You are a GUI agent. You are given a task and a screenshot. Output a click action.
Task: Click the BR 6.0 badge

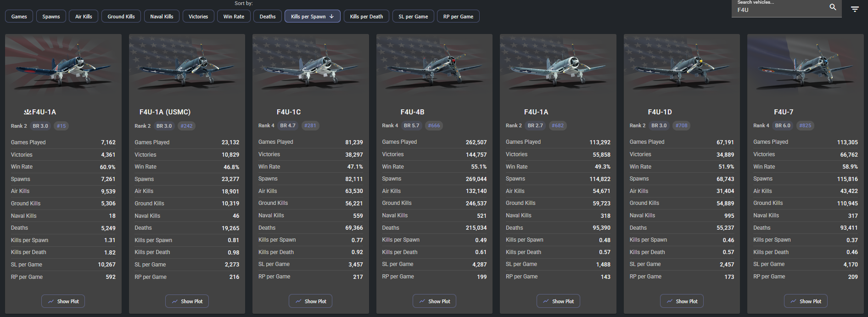pos(783,125)
